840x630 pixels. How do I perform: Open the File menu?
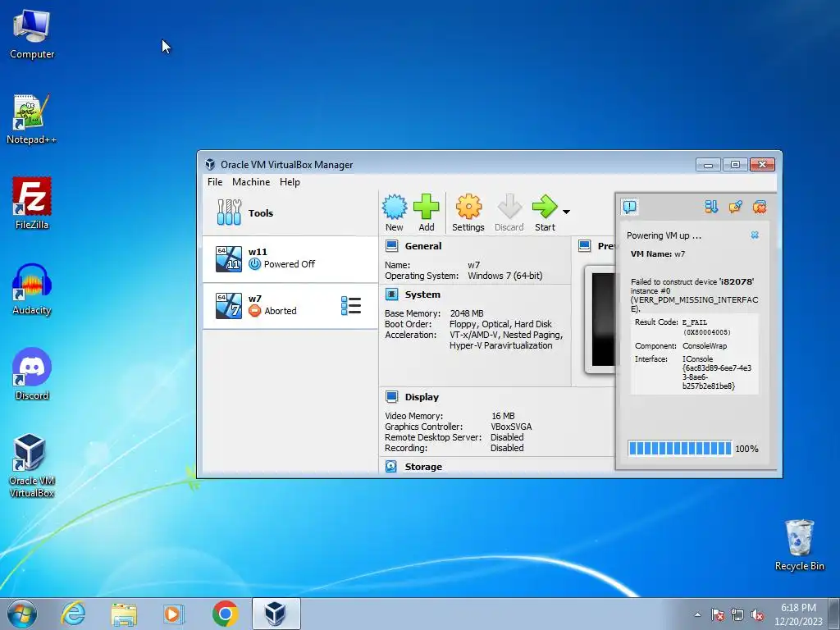coord(215,182)
